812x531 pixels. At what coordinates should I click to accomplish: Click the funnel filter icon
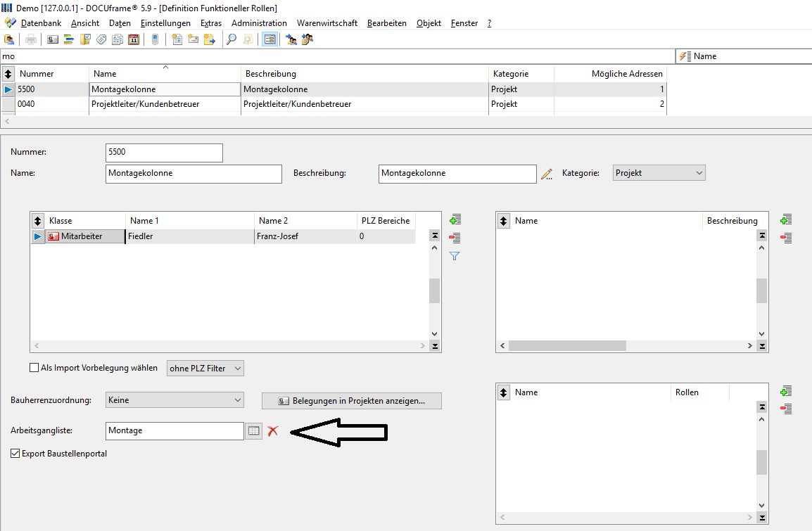[x=455, y=256]
